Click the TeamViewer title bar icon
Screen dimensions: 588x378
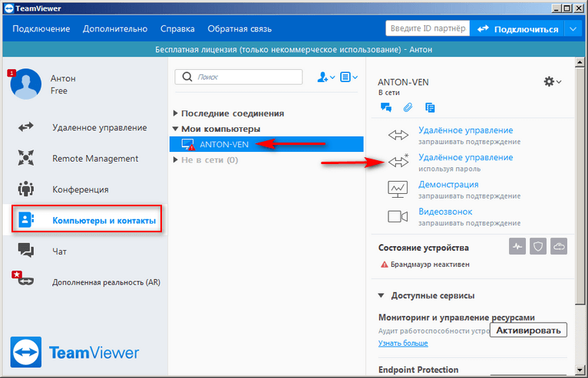(x=9, y=8)
